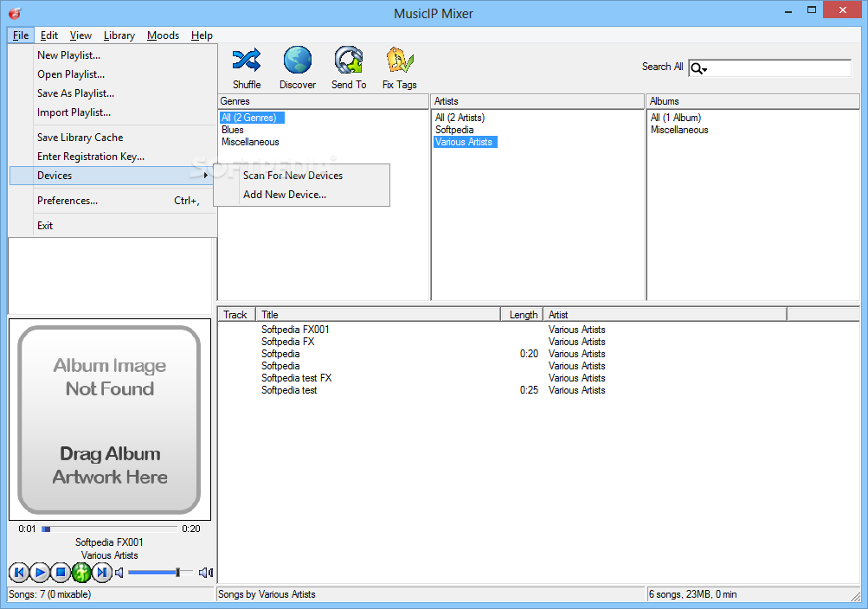
Task: Sort by the Length column header
Action: coord(522,315)
